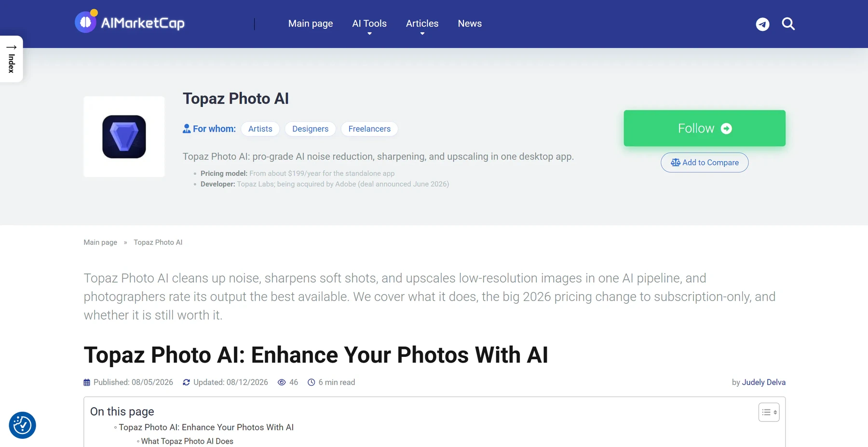Click 'Topaz Photo AI' breadcrumb text
Viewport: 868px width, 447px height.
click(158, 242)
